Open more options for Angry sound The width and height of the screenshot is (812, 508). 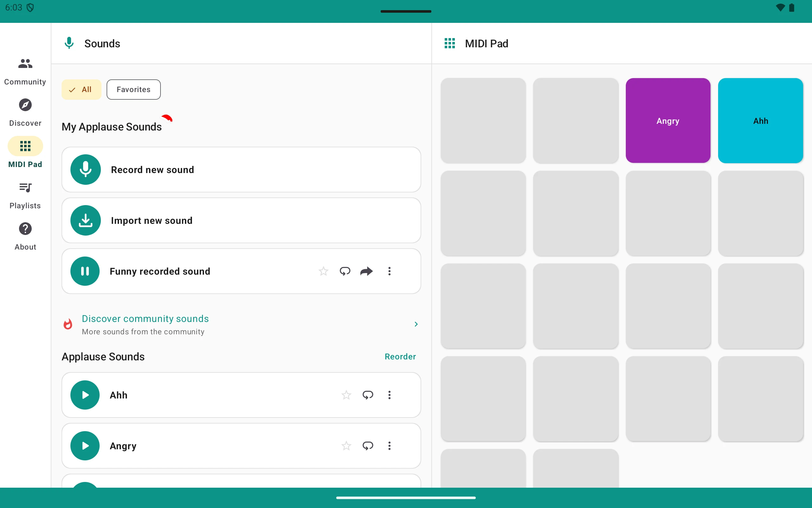(389, 446)
